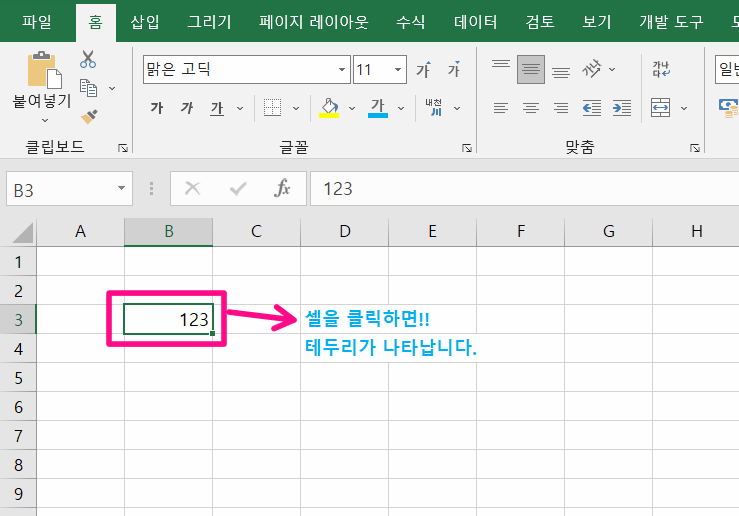
Task: Switch to 페이지 레이아웃 tab
Action: tap(314, 22)
